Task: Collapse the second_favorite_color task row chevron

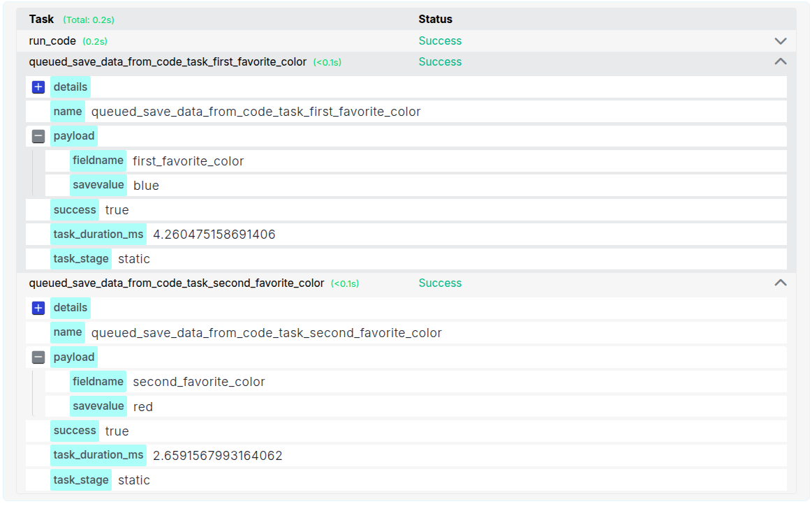Action: pos(781,283)
